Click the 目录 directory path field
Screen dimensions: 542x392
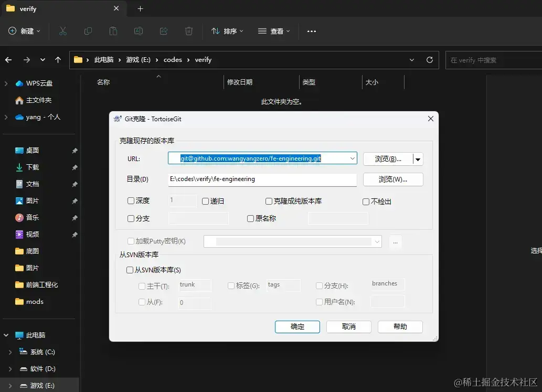coord(262,179)
